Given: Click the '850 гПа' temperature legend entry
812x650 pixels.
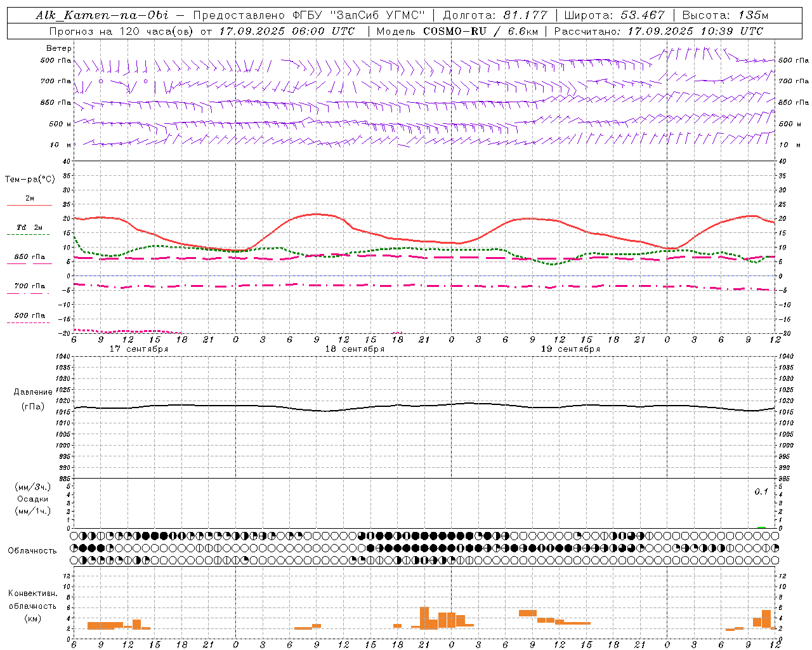Looking at the screenshot, I should coord(30,256).
